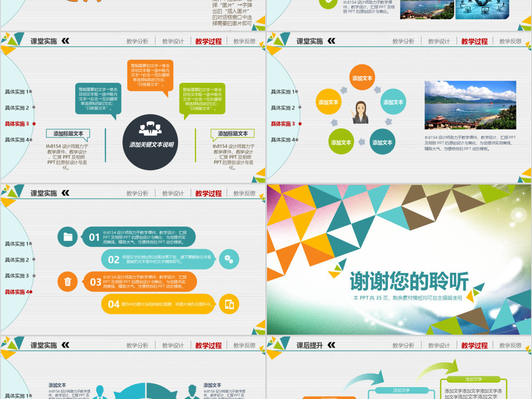Image resolution: width=532 pixels, height=399 pixels.
Task: Click the light teal 02 pill on the numbered list slide
Action: pyautogui.click(x=158, y=259)
